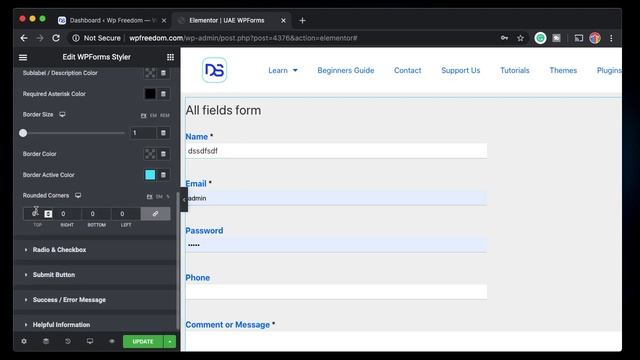Set Rounded Corners unit to percent
This screenshot has height=360, width=640.
pos(168,197)
